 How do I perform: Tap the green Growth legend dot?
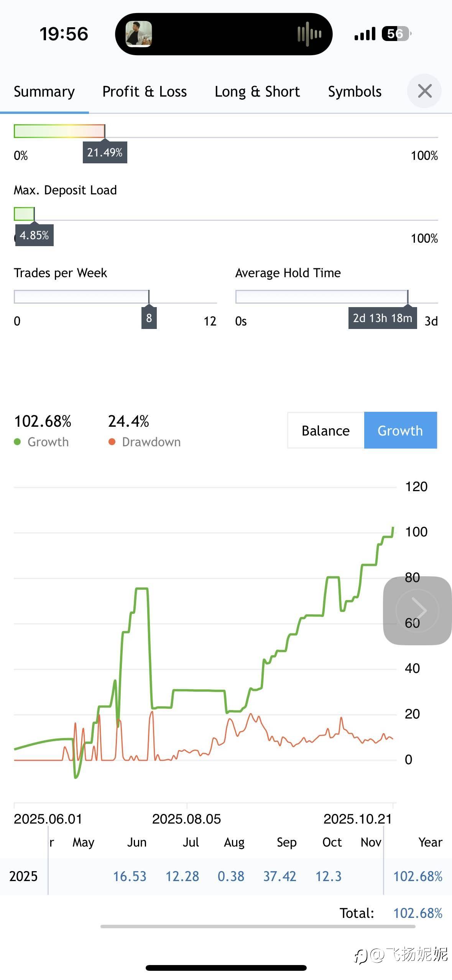pyautogui.click(x=17, y=442)
